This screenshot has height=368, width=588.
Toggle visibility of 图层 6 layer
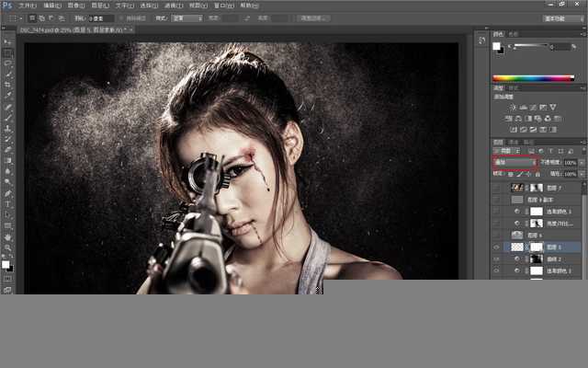tap(497, 235)
